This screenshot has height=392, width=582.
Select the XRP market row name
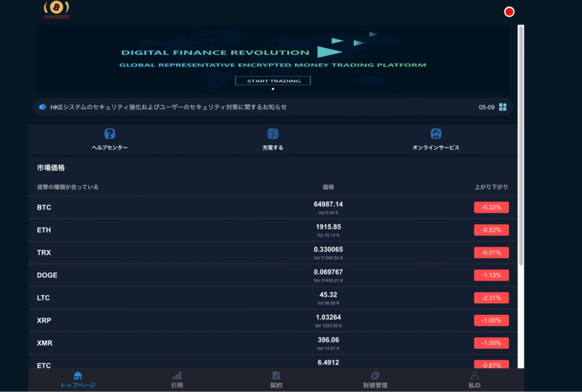[x=44, y=320]
